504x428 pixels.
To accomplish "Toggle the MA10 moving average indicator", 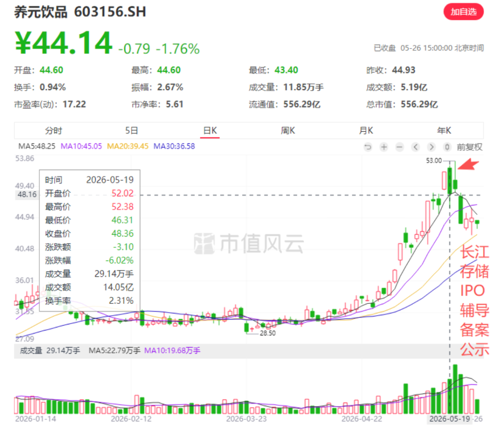I will click(x=81, y=146).
